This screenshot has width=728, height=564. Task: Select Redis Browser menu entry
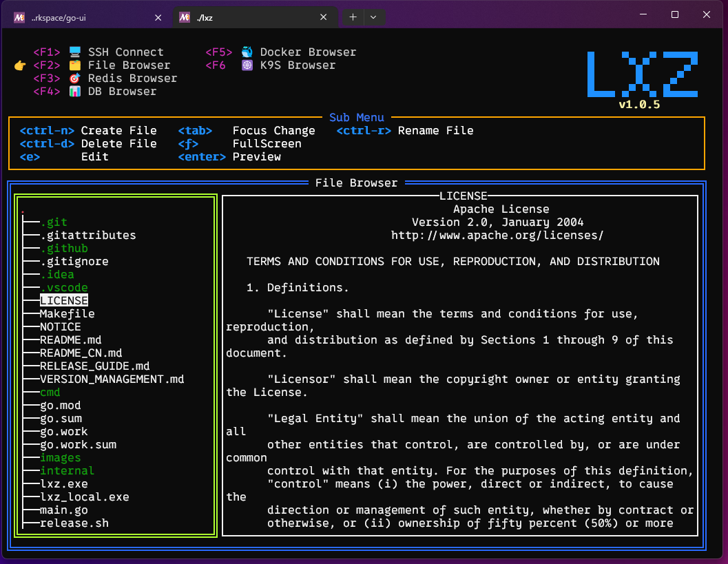coord(133,78)
